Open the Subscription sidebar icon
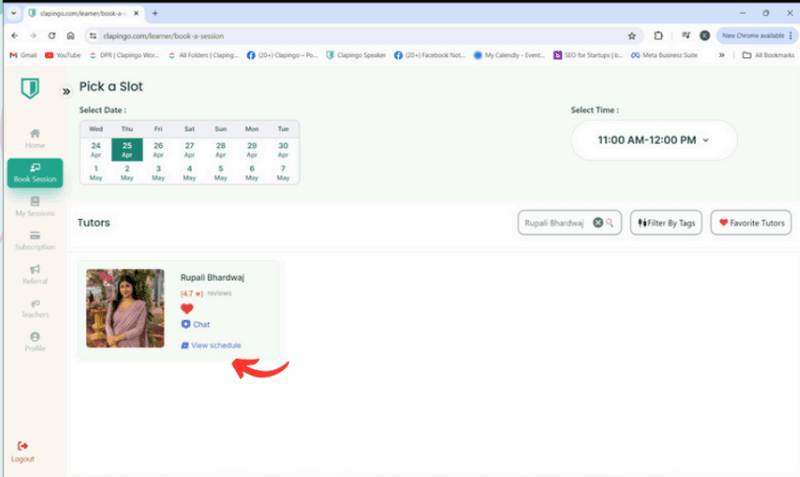This screenshot has height=477, width=800. pyautogui.click(x=35, y=235)
